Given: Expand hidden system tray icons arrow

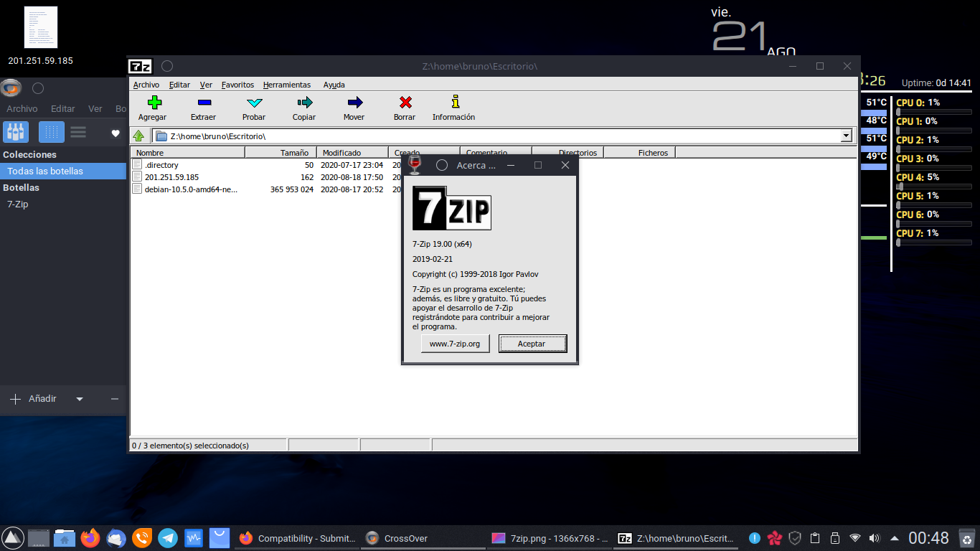Looking at the screenshot, I should 894,538.
